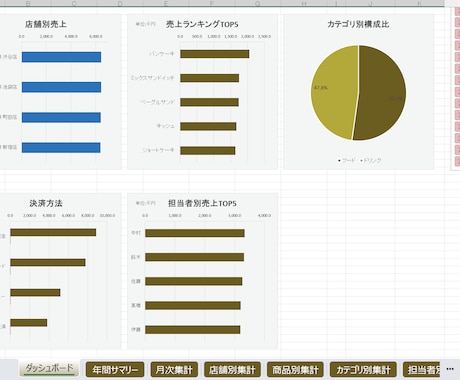Screen dimensions: 460x380
Task: Click the last bar in 担当者別売上TOP5
Action: [193, 330]
